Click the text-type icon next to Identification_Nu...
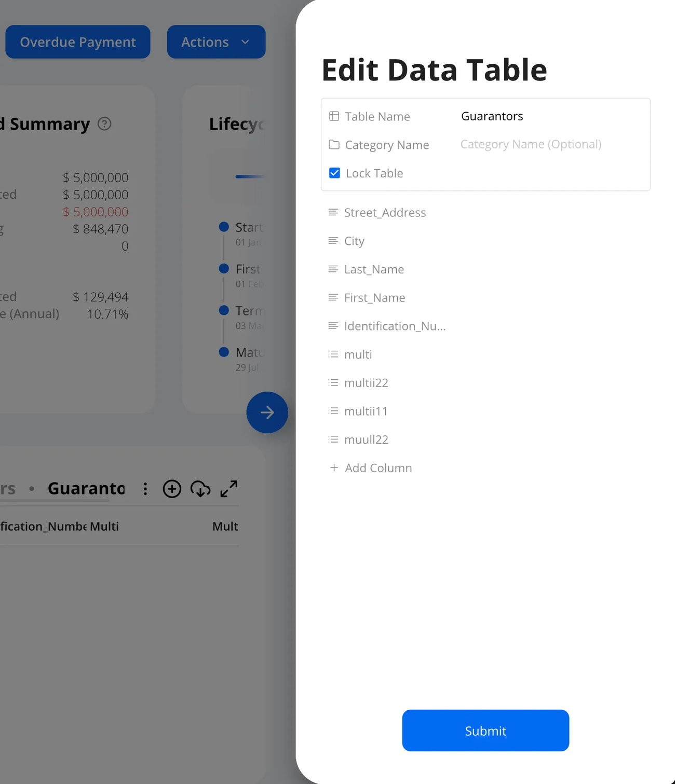Screen dimensions: 675x784 (x=333, y=326)
